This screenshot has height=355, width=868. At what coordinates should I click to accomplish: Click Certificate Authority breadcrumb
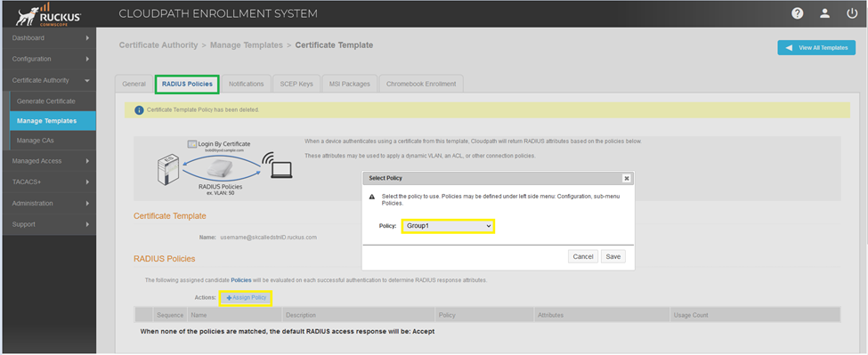158,45
